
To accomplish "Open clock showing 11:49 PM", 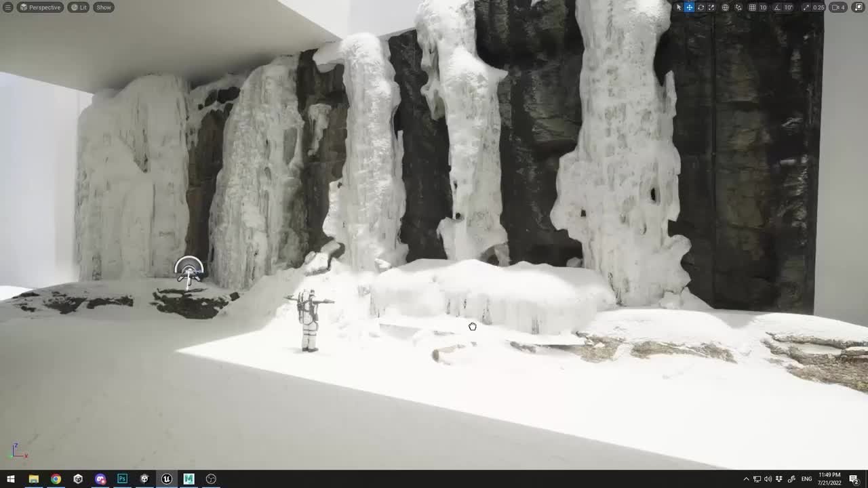I will coord(829,479).
